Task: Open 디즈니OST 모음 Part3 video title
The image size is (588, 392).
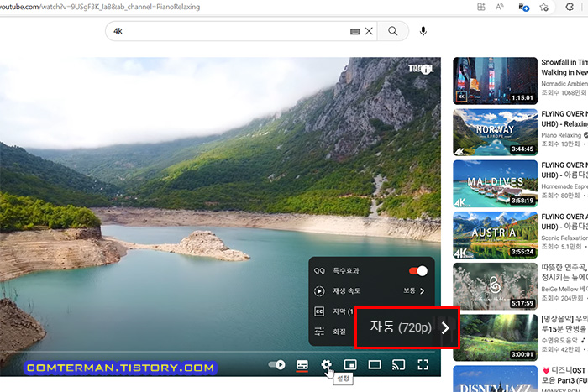Action: click(x=565, y=375)
